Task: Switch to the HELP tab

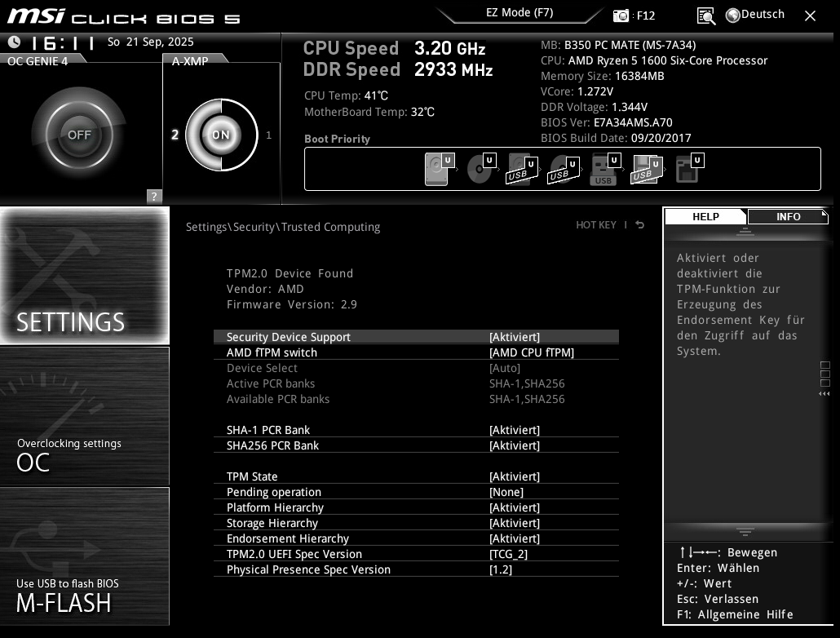Action: click(705, 216)
